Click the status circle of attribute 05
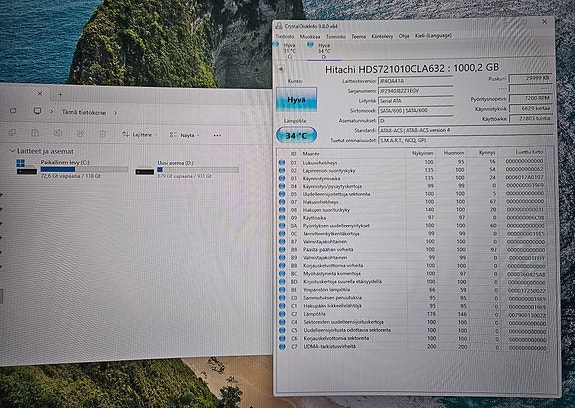Viewport: 575px width, 408px height. click(x=282, y=194)
